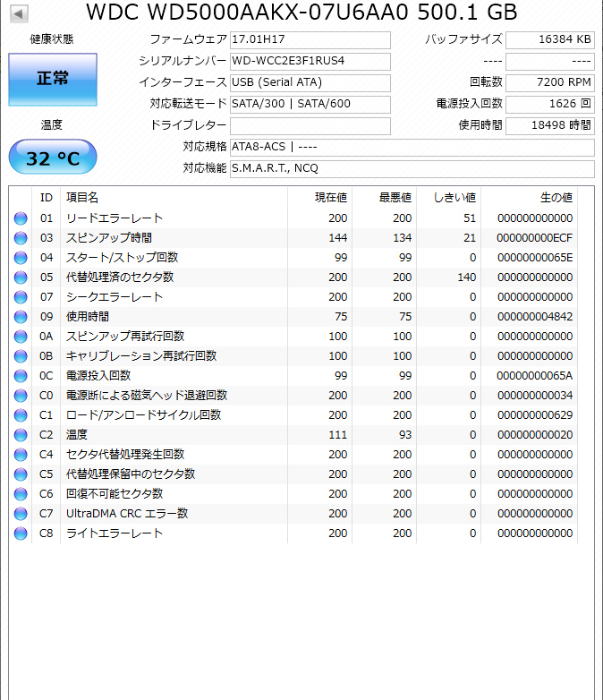Select the セクタ代替処理発生回数 row name
The image size is (603, 700).
(125, 455)
